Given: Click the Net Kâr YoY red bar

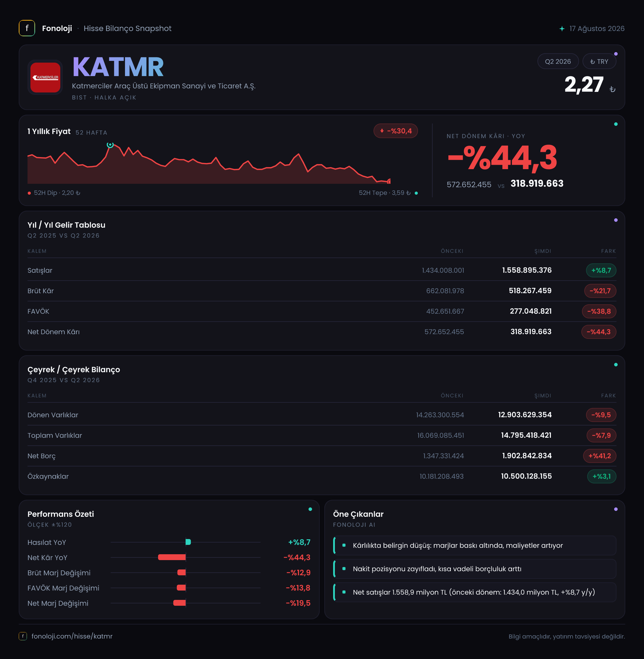Looking at the screenshot, I should tap(172, 557).
